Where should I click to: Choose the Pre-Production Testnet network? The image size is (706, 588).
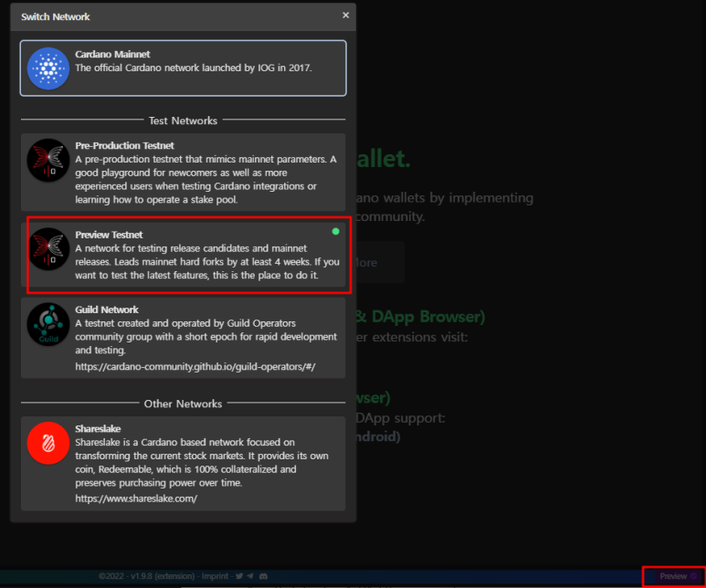tap(184, 172)
